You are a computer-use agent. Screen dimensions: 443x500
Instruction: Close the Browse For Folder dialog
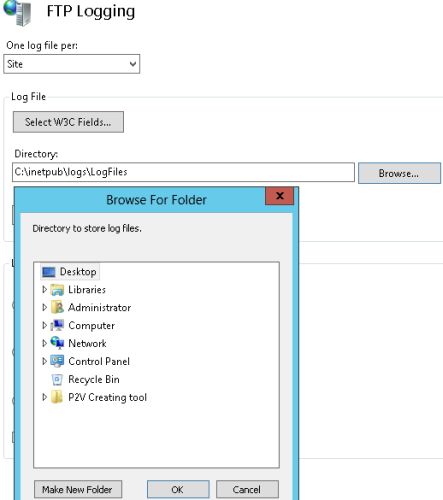point(280,196)
